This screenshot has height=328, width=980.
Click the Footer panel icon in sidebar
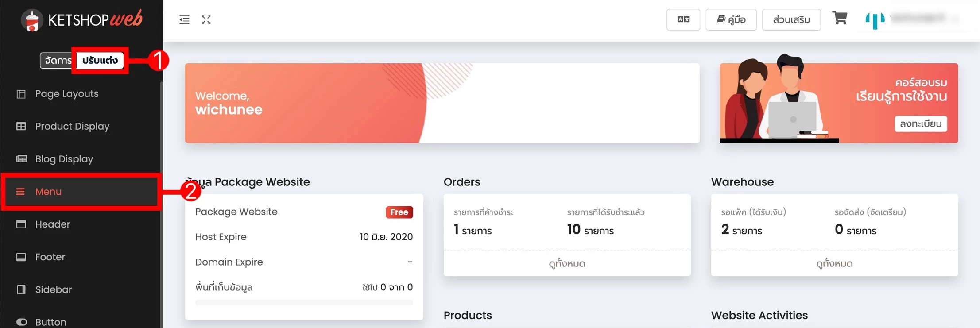(21, 257)
